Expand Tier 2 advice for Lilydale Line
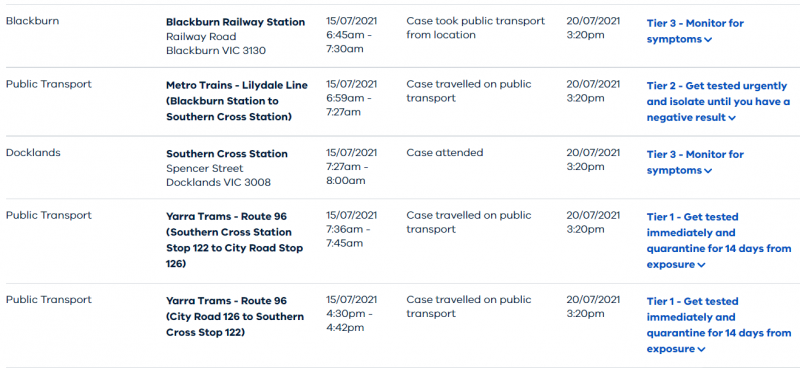The width and height of the screenshot is (800, 368). 718,102
